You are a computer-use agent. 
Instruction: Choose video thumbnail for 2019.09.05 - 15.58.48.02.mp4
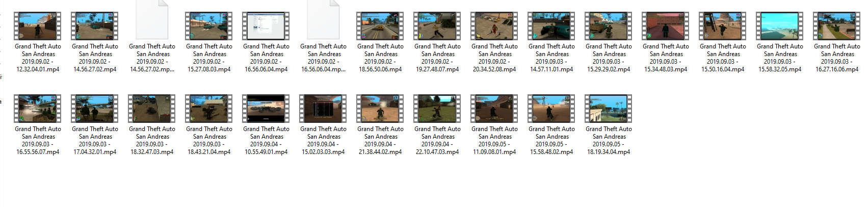pyautogui.click(x=551, y=109)
